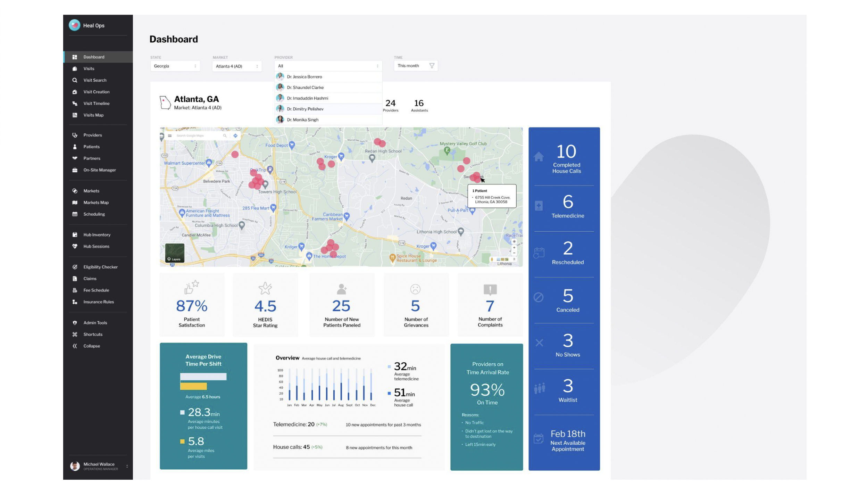868x487 pixels.
Task: Click the Eligibility Checker icon
Action: 75,267
